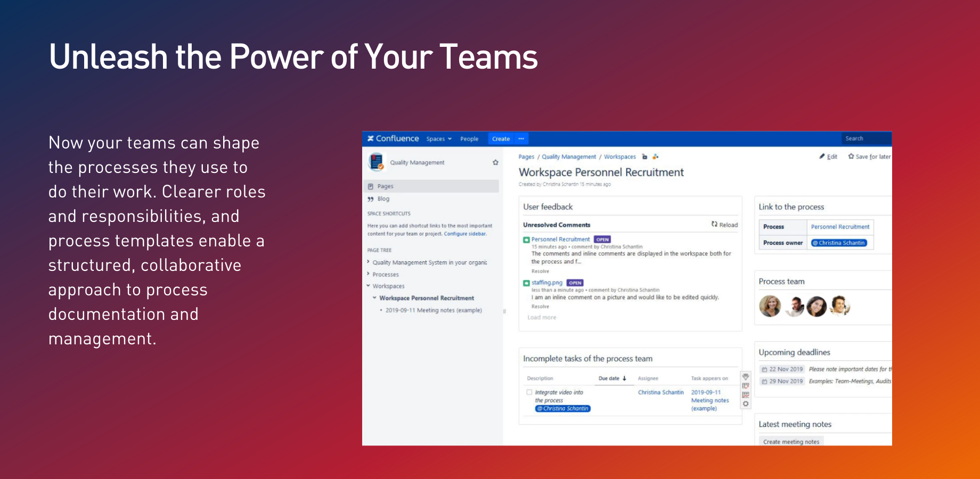Expand the Processes tree item
Viewport: 980px width, 479px height.
point(368,274)
